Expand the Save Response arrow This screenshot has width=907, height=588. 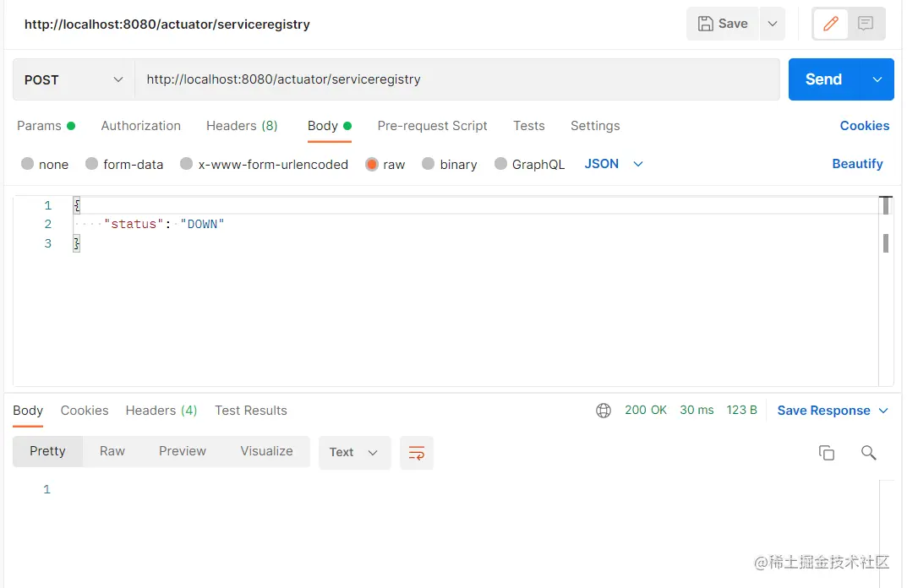pos(882,411)
